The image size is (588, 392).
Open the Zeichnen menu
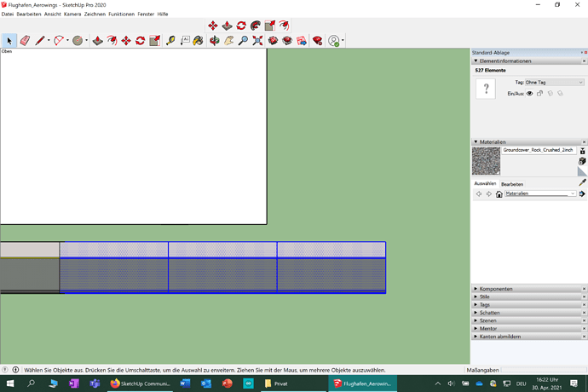point(95,14)
